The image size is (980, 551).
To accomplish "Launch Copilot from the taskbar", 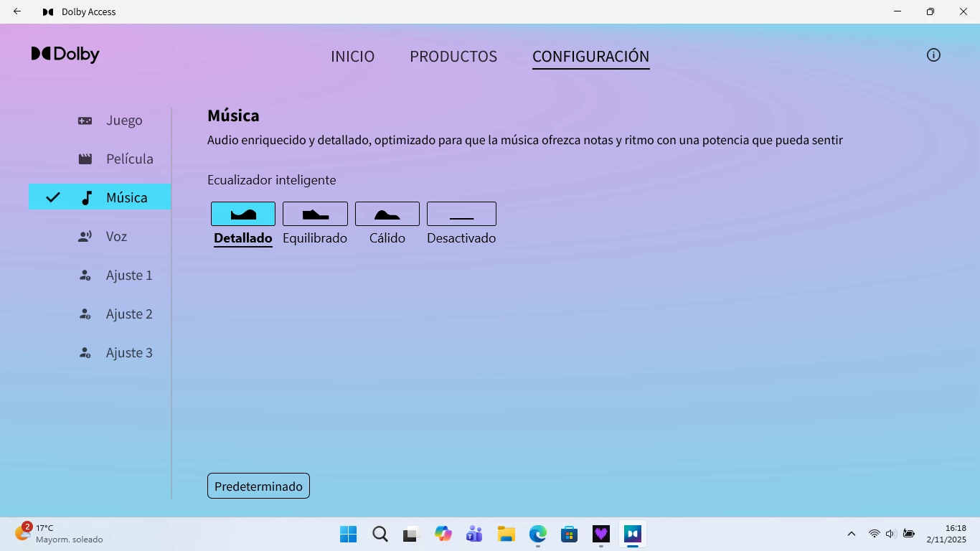I will [x=443, y=534].
